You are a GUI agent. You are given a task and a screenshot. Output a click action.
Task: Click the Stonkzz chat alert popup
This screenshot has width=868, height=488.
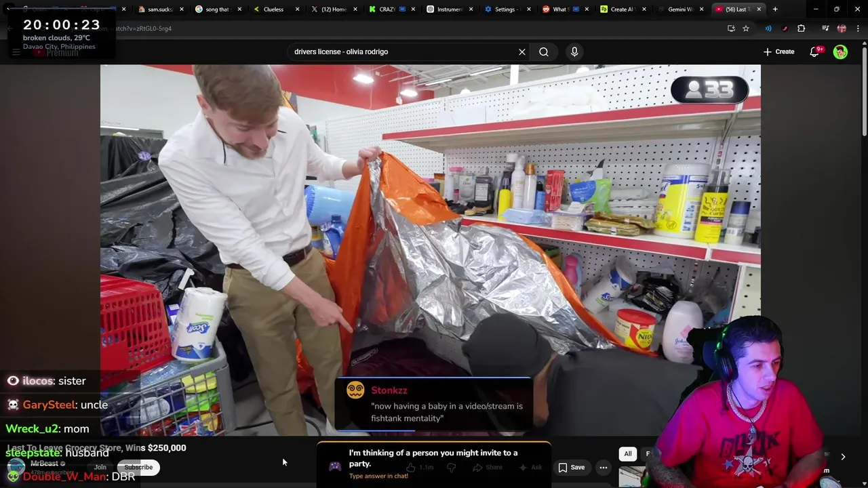coord(433,404)
